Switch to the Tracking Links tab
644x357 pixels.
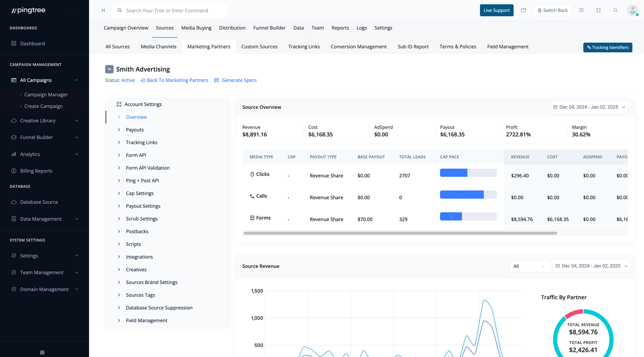click(x=304, y=47)
